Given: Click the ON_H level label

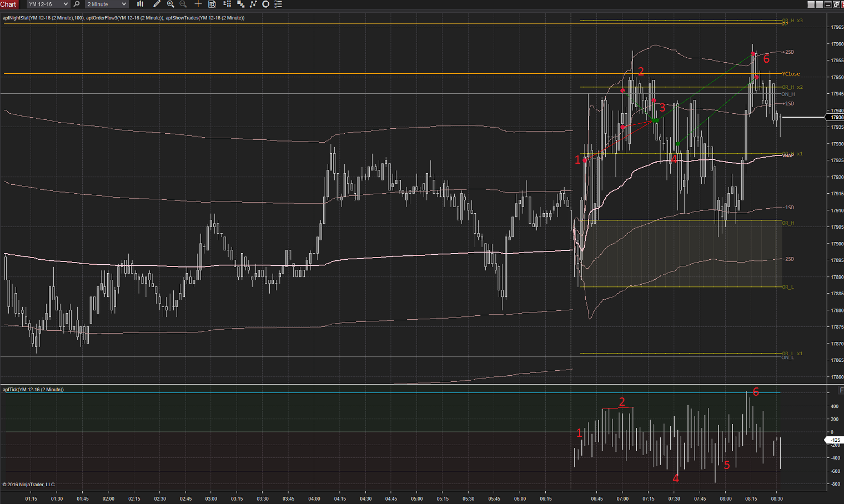Looking at the screenshot, I should click(x=788, y=94).
